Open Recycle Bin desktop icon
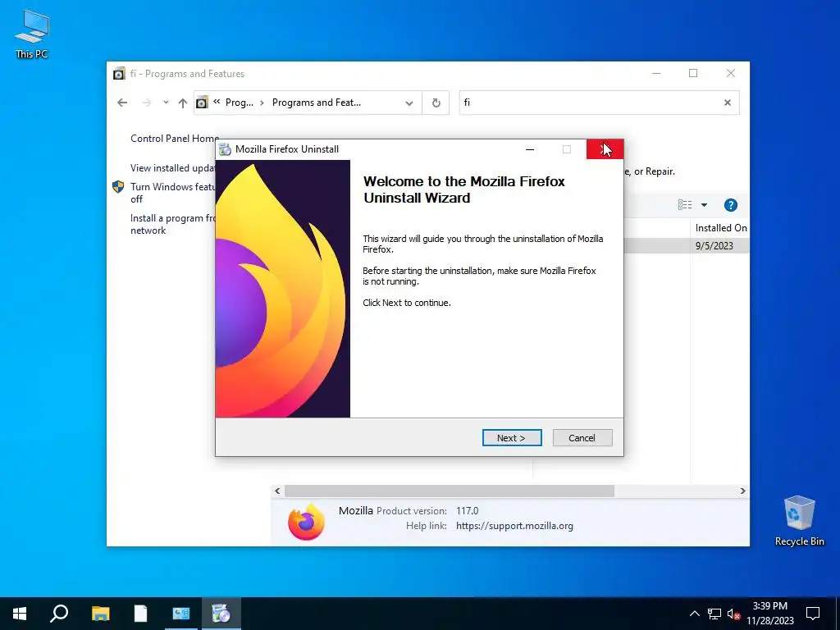Image resolution: width=840 pixels, height=630 pixels. coord(799,521)
